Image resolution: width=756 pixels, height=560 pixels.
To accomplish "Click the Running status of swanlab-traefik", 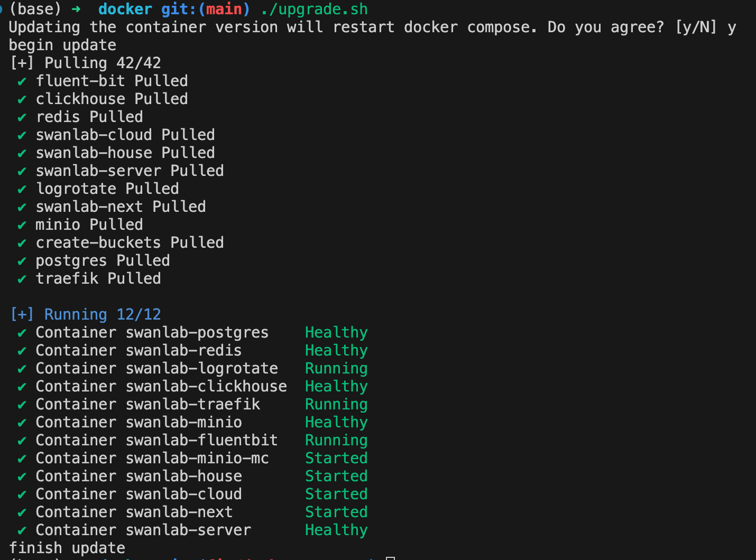I will [336, 405].
